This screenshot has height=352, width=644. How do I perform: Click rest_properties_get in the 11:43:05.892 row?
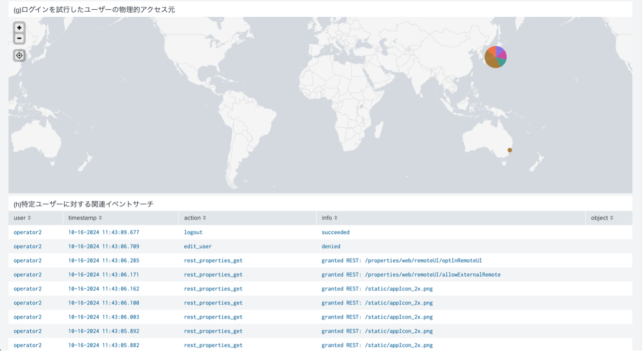[x=213, y=331]
